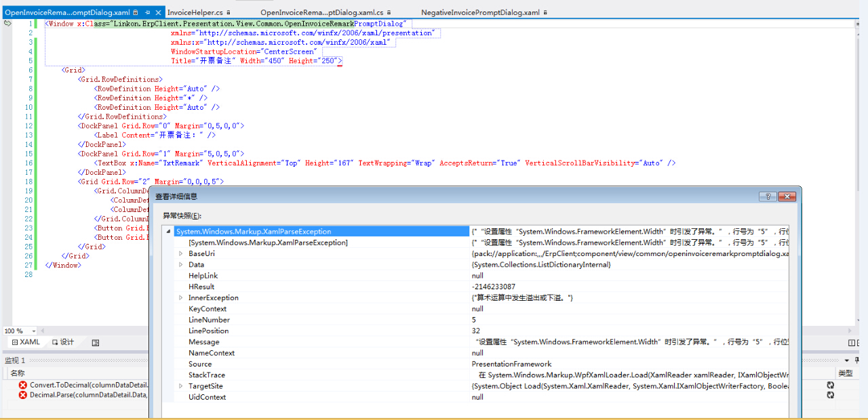This screenshot has width=868, height=420.
Task: Click the document outline icon beside 设计
Action: tap(96, 343)
